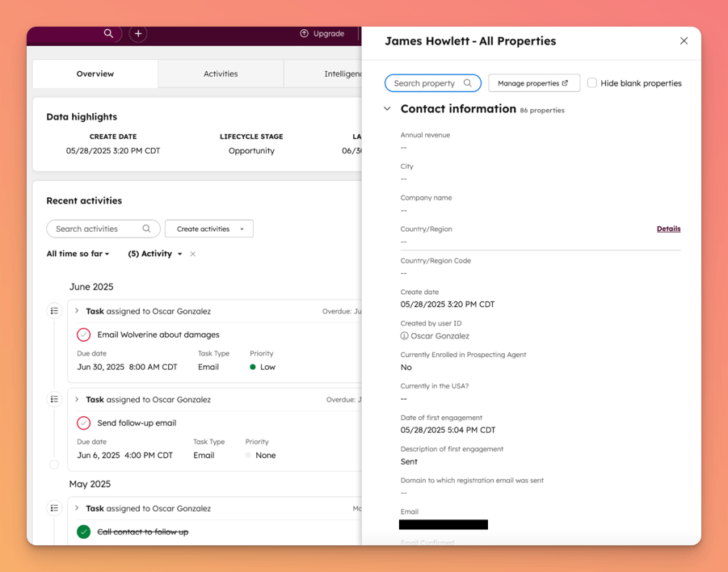Image resolution: width=728 pixels, height=572 pixels.
Task: Open the Create activities dropdown
Action: [208, 229]
